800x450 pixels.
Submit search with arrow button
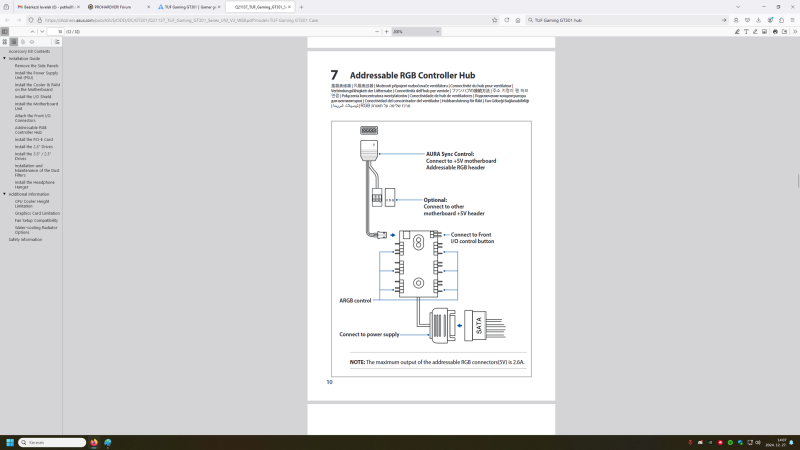point(723,20)
